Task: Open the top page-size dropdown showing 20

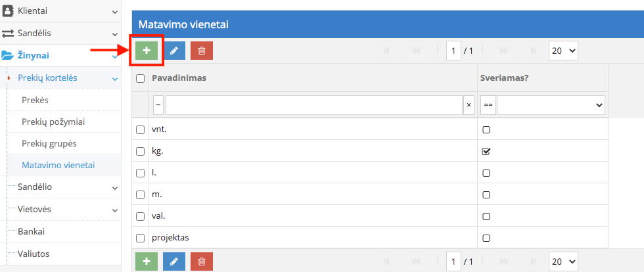Action: (563, 51)
